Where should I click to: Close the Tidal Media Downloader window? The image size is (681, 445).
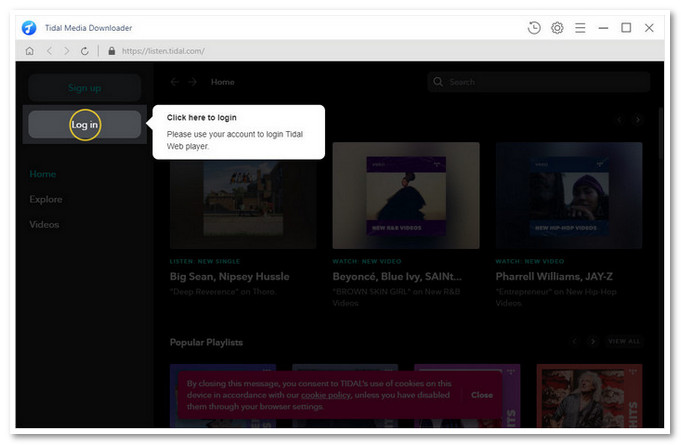[x=649, y=28]
